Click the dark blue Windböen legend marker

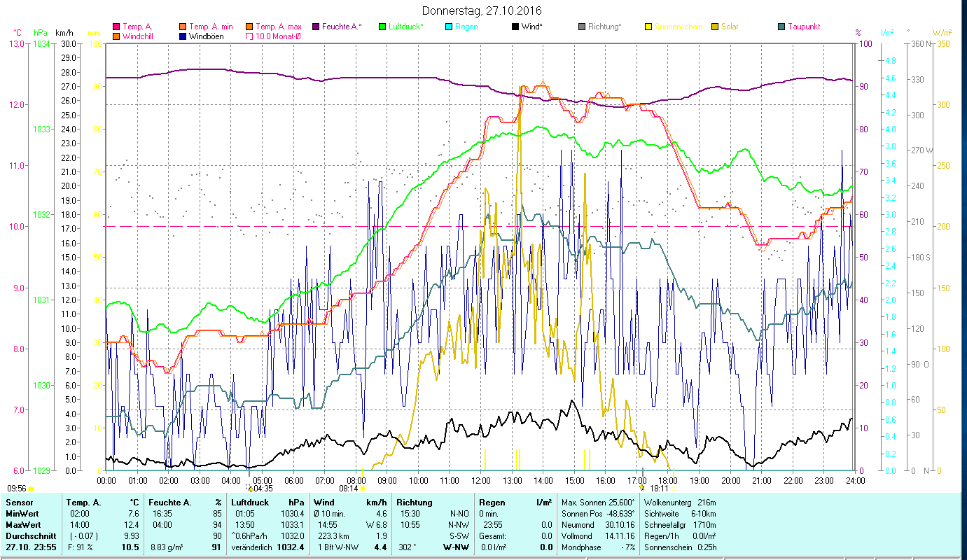pos(183,36)
